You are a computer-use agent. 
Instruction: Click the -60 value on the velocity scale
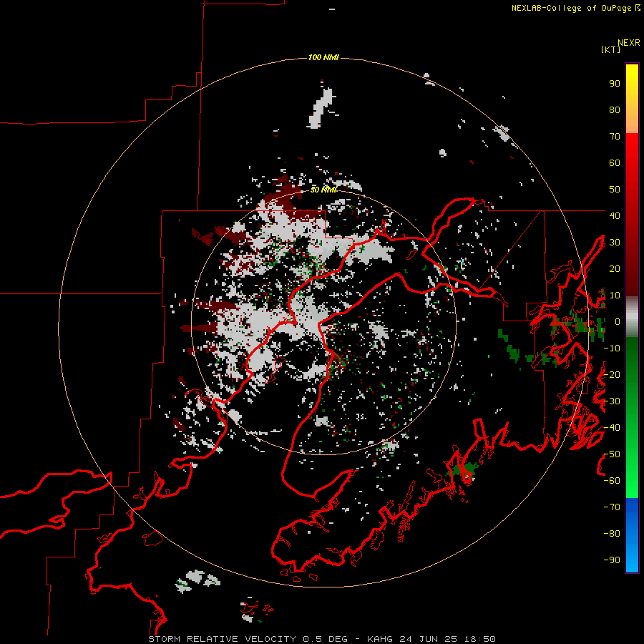612,481
